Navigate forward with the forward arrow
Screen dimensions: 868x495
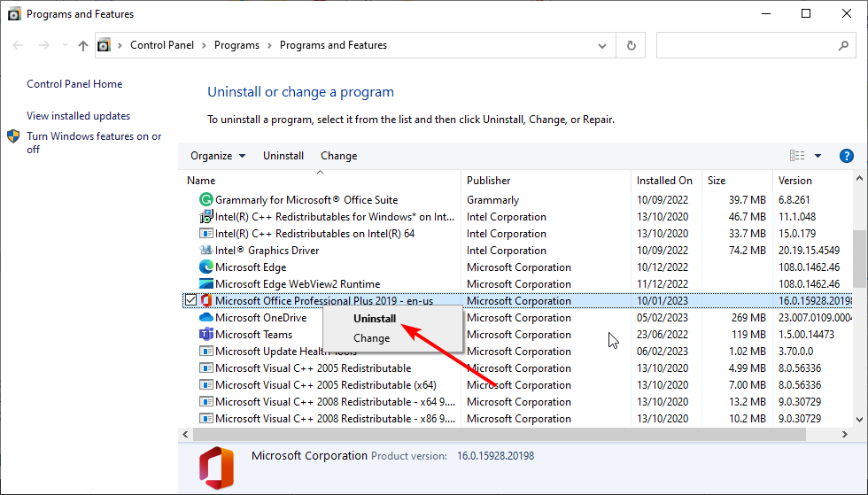click(x=44, y=45)
